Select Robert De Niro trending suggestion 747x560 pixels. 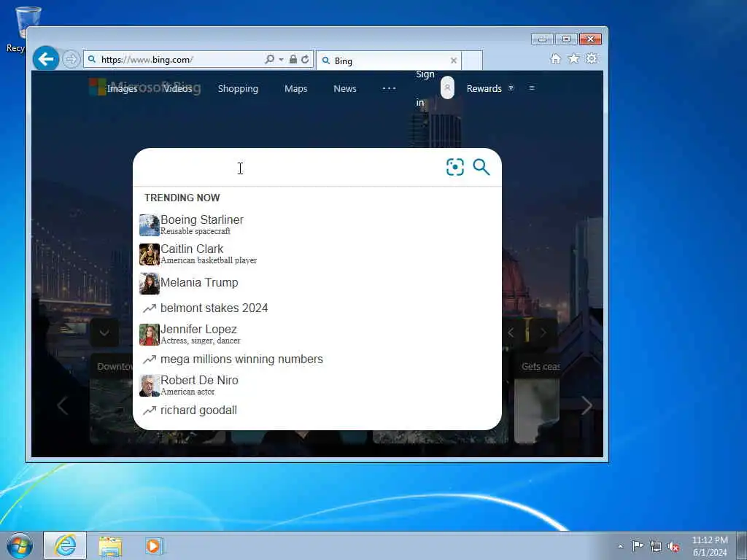pos(317,386)
